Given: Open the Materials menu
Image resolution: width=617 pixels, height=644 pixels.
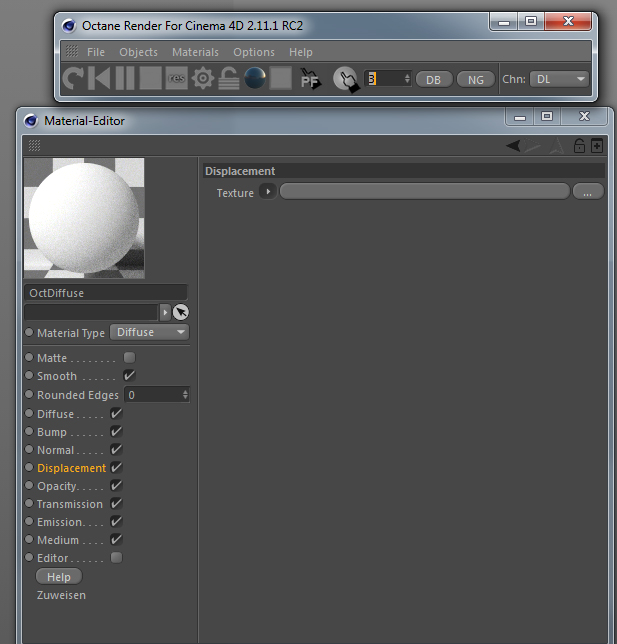Looking at the screenshot, I should pos(195,52).
